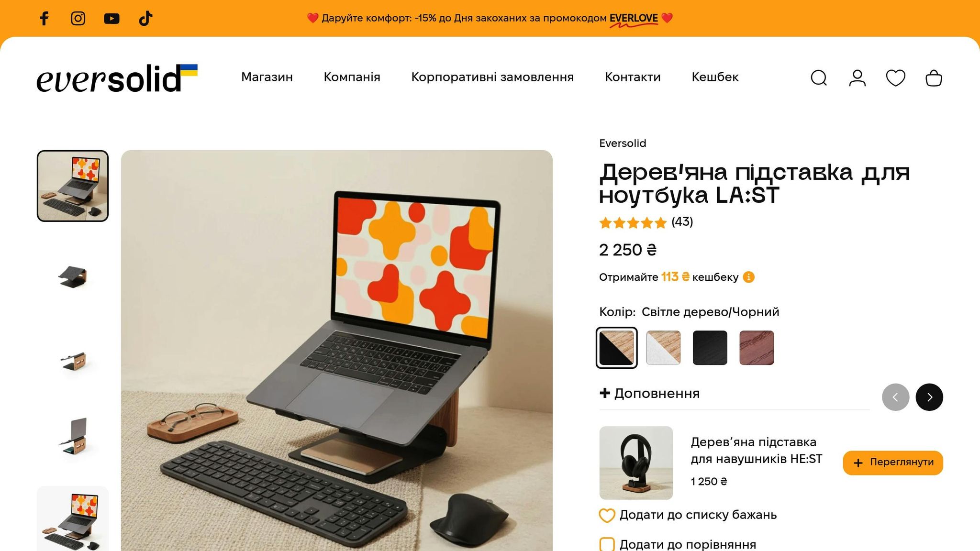Open the YouTube social link
This screenshot has width=980, height=551.
point(111,18)
